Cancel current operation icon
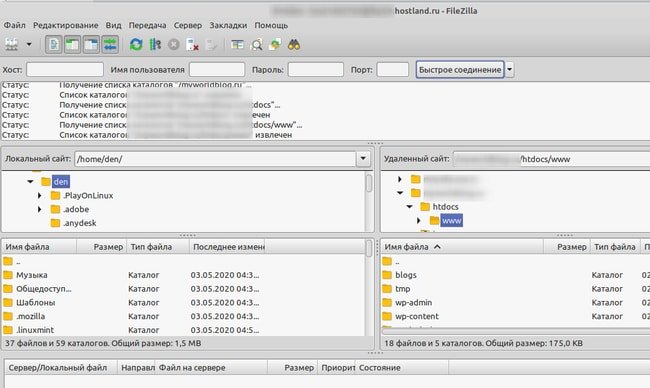 coord(174,44)
